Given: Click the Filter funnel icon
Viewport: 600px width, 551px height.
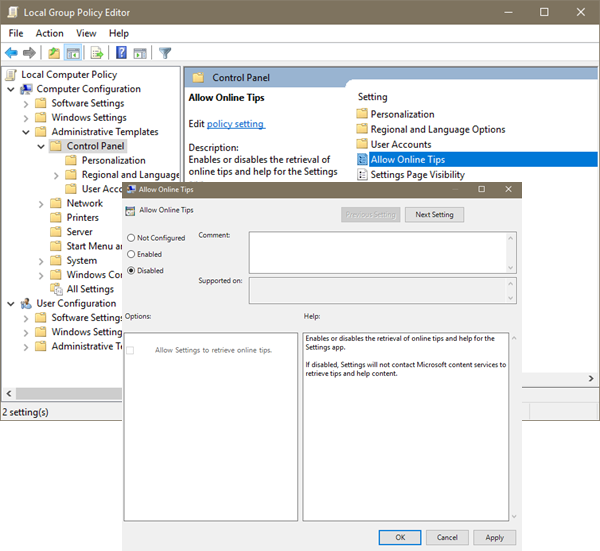Looking at the screenshot, I should pos(165,53).
